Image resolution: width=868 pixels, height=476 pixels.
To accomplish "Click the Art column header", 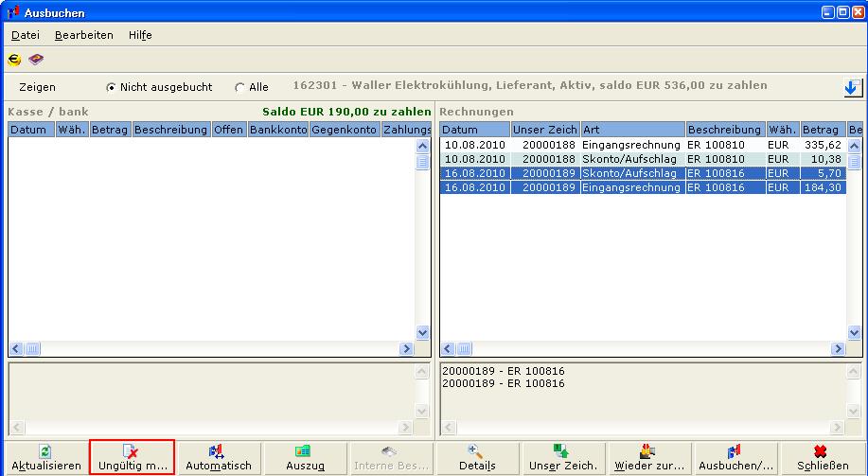I will pos(632,130).
